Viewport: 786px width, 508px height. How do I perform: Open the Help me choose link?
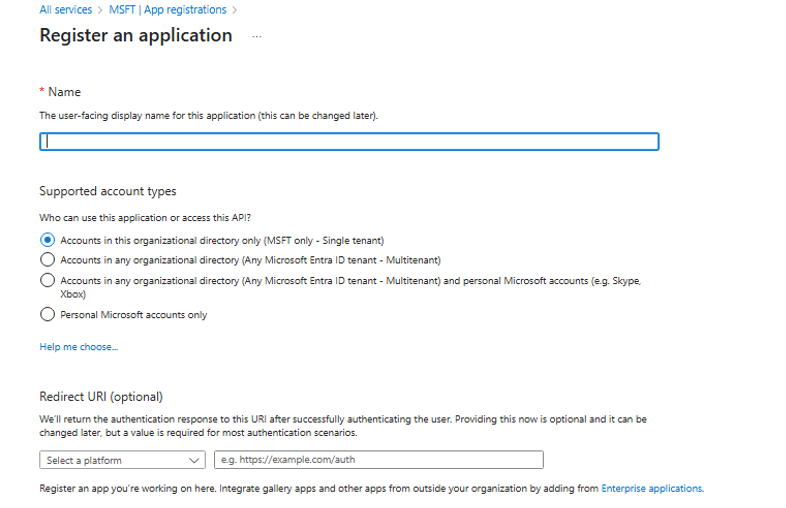coord(78,347)
